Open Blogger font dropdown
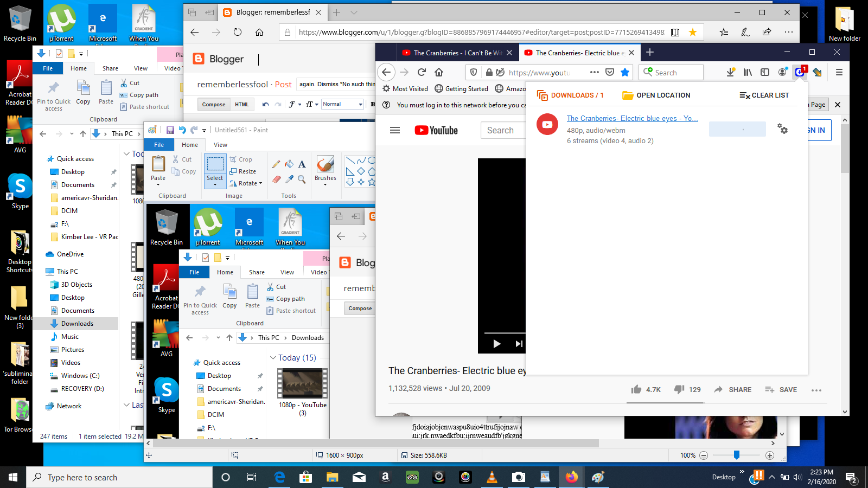868x488 pixels. 294,104
